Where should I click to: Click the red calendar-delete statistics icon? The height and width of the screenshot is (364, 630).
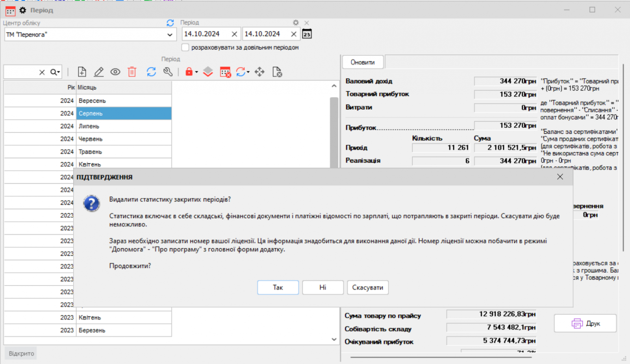(225, 72)
